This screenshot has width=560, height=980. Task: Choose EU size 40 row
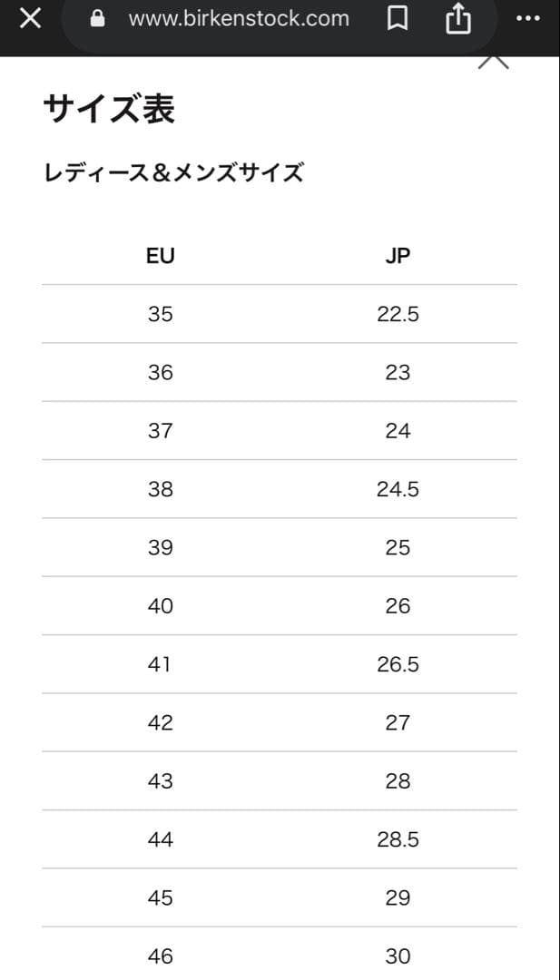(x=160, y=606)
